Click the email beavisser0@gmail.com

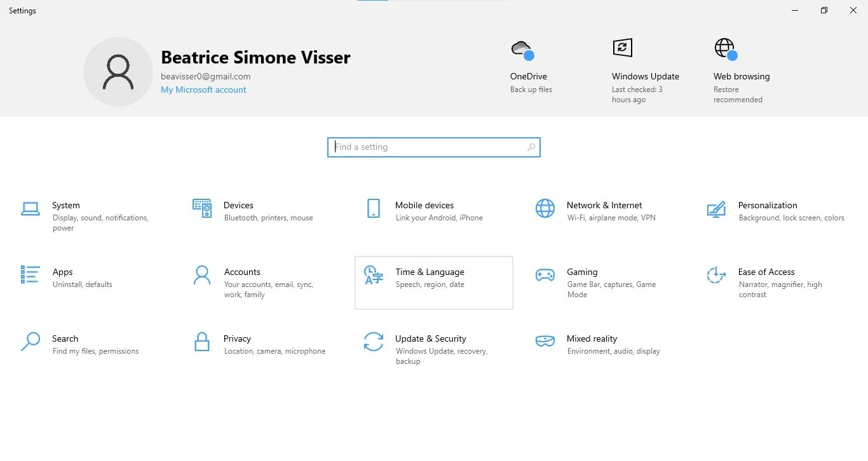[206, 76]
